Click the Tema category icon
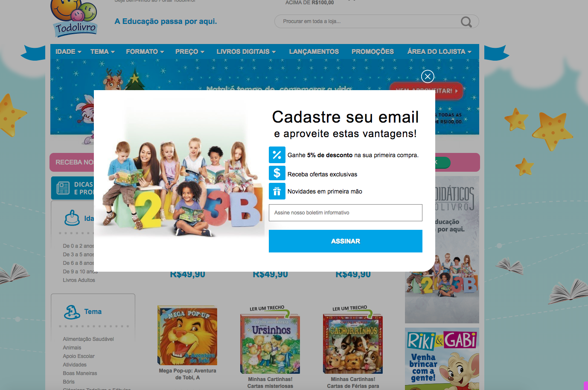This screenshot has width=588, height=390. coord(72,312)
